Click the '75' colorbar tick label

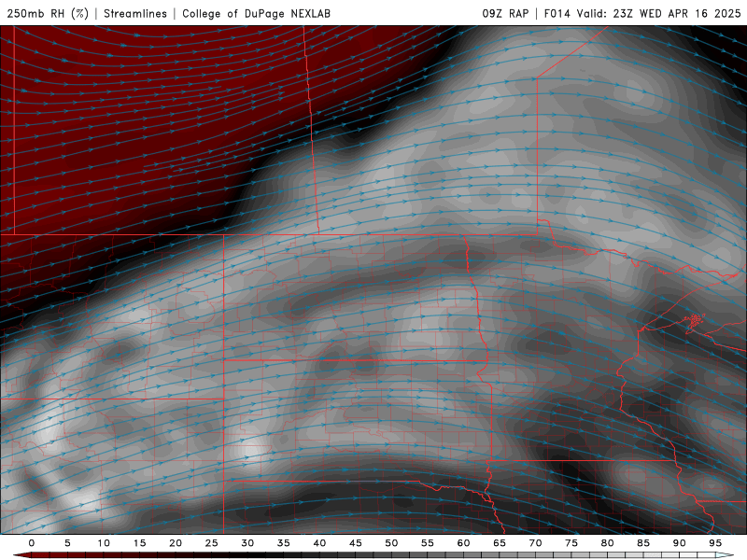(571, 543)
